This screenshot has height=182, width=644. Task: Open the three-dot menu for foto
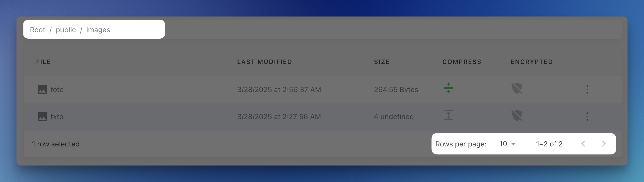click(587, 89)
